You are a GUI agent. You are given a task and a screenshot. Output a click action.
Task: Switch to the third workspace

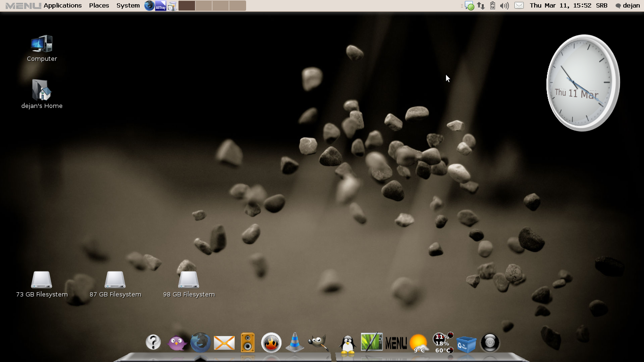221,6
